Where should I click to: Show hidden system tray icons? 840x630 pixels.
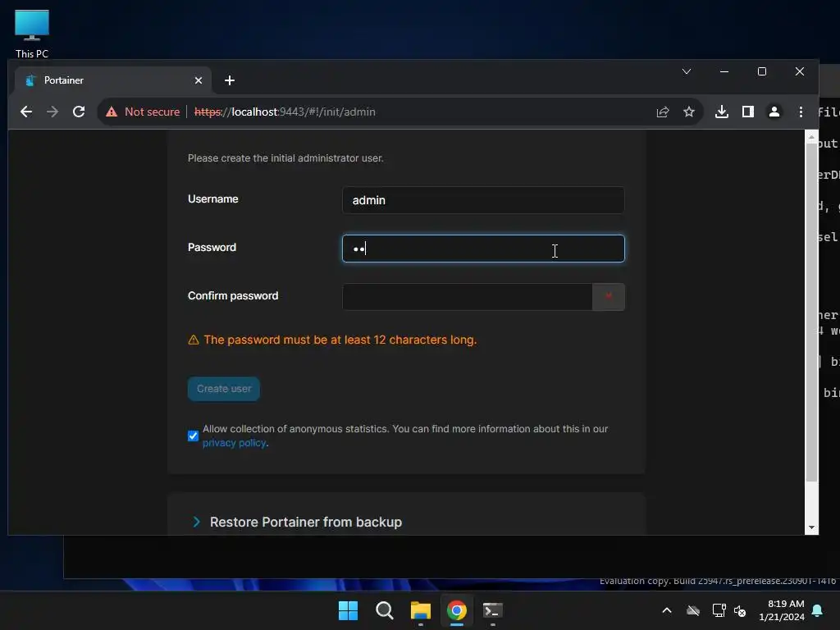pos(667,610)
